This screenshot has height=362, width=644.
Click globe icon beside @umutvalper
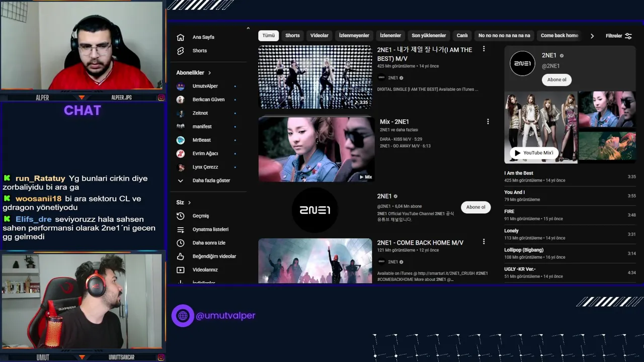click(x=183, y=316)
